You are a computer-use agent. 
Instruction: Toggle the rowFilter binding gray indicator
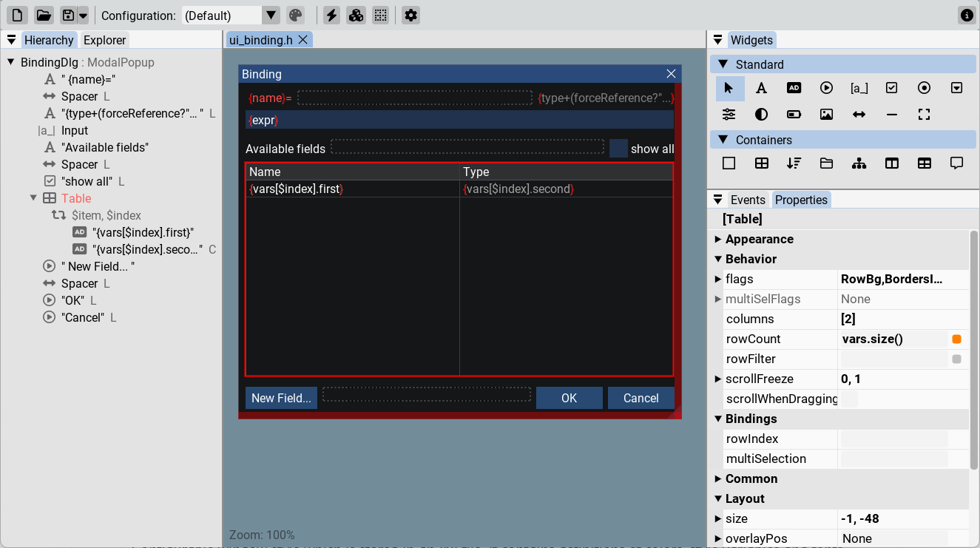tap(956, 359)
